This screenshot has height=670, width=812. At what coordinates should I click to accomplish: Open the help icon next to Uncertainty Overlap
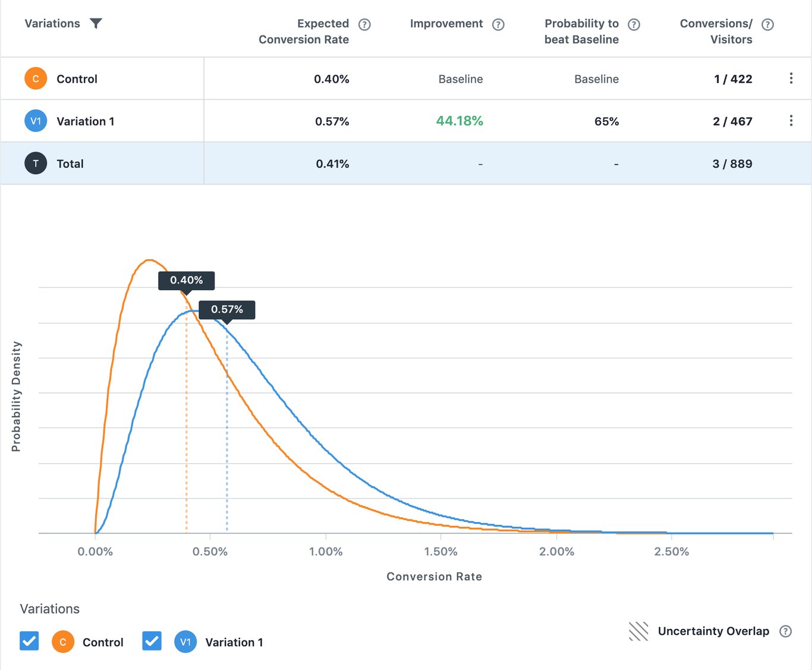(x=785, y=631)
